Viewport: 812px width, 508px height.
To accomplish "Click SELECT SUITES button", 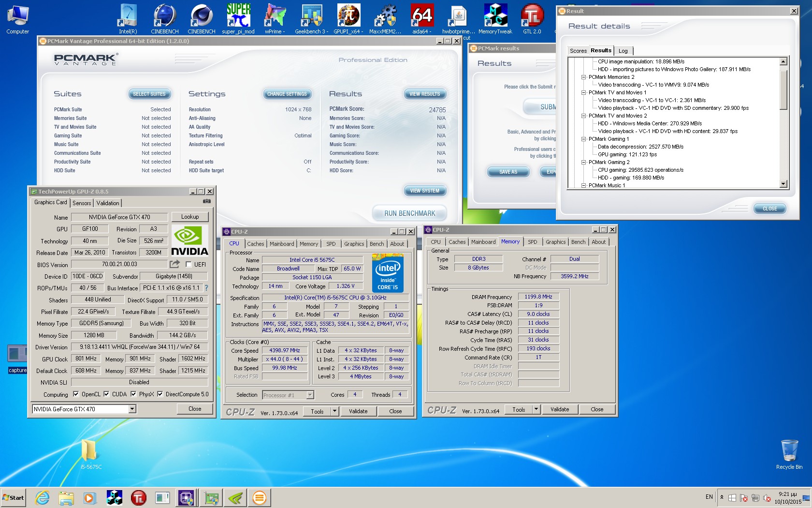I will tap(149, 94).
